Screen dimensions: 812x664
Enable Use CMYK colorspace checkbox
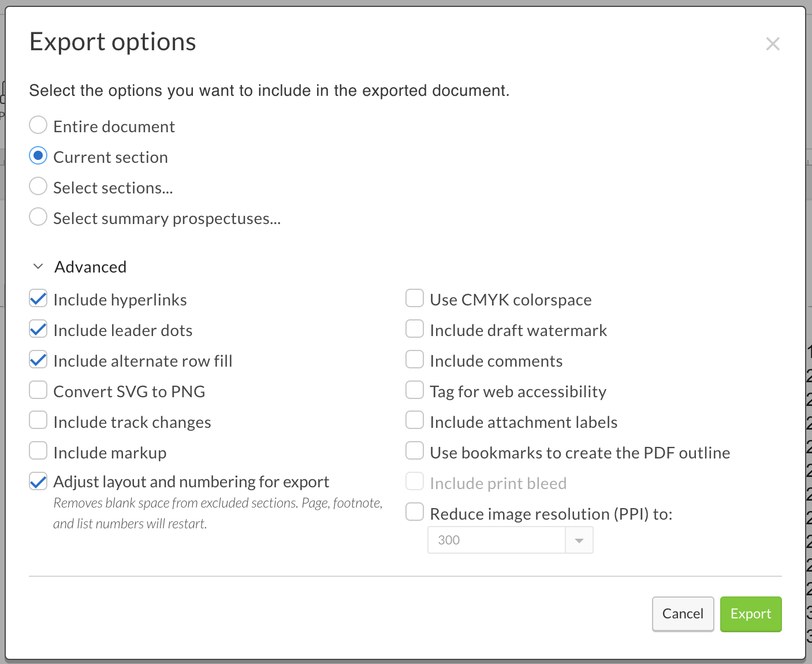(415, 299)
